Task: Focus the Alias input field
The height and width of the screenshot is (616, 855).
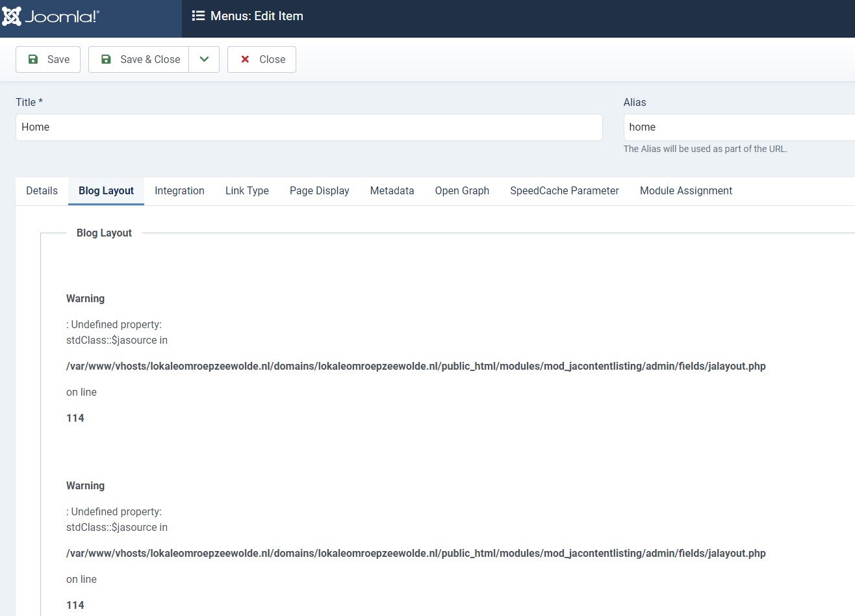Action: tap(738, 127)
